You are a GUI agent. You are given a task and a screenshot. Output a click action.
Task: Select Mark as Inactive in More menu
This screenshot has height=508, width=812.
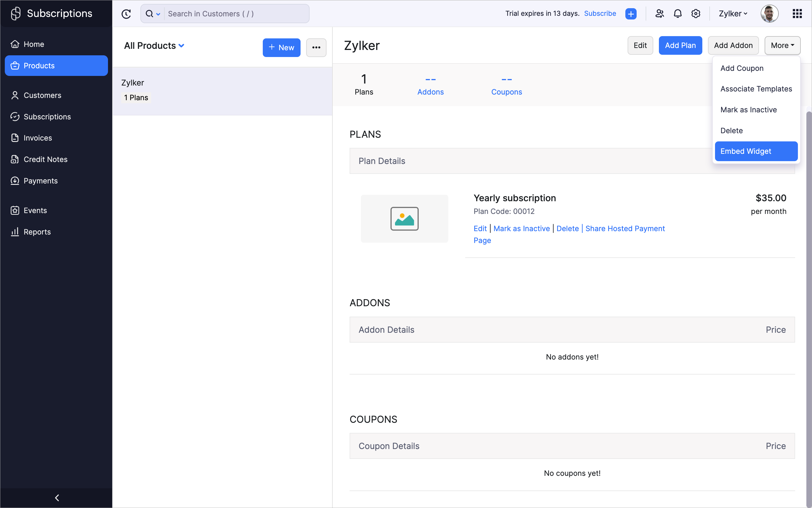[x=756, y=110]
